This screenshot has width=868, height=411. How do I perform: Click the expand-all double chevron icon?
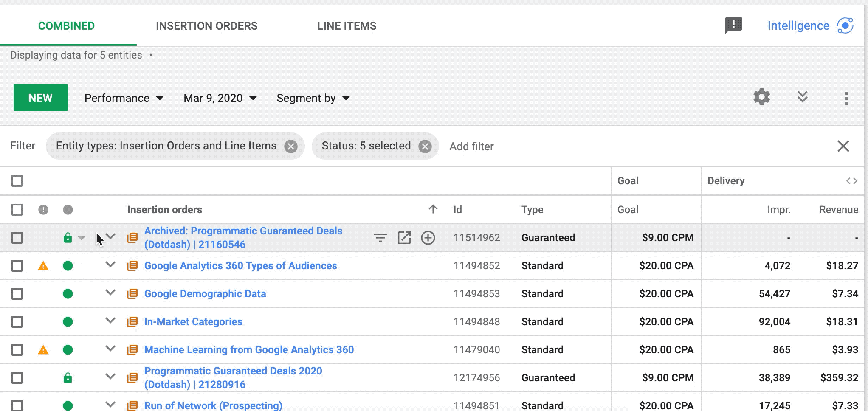[x=802, y=97]
